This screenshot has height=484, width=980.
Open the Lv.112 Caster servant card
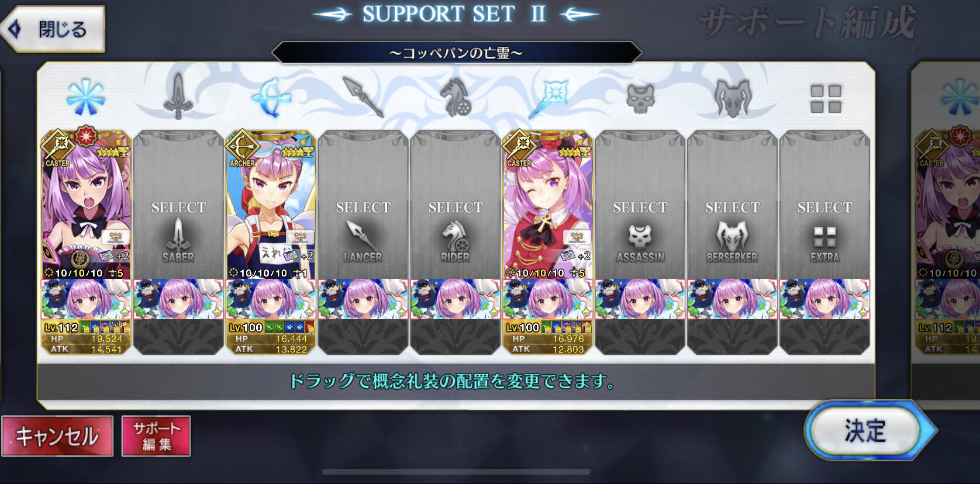point(86,204)
